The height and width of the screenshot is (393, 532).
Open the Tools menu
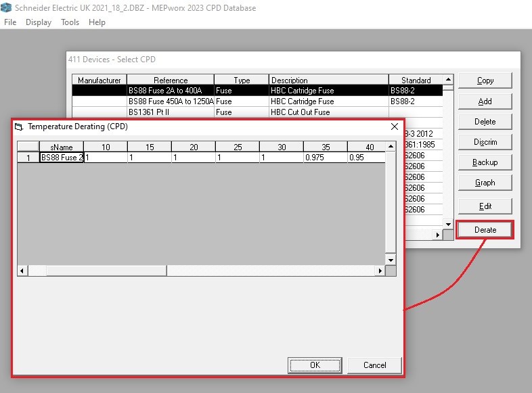point(70,22)
